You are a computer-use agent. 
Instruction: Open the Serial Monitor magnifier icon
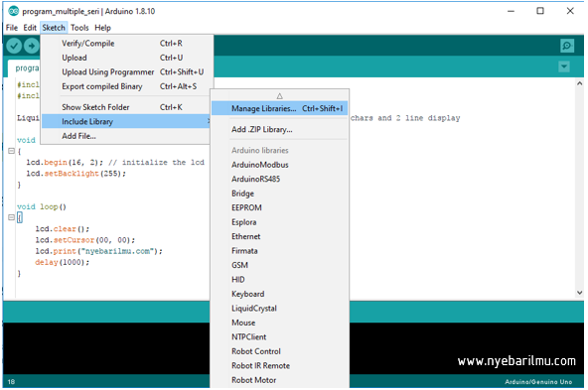566,46
